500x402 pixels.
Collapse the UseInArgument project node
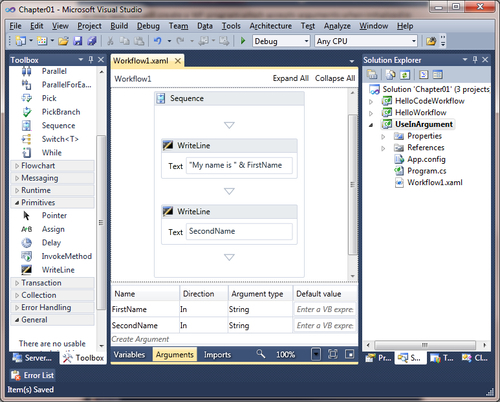click(x=371, y=125)
